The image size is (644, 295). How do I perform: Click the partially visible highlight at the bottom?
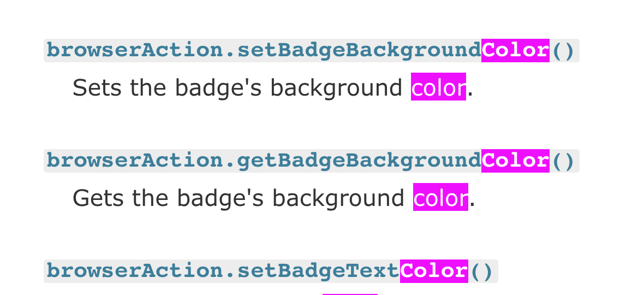coord(350,293)
